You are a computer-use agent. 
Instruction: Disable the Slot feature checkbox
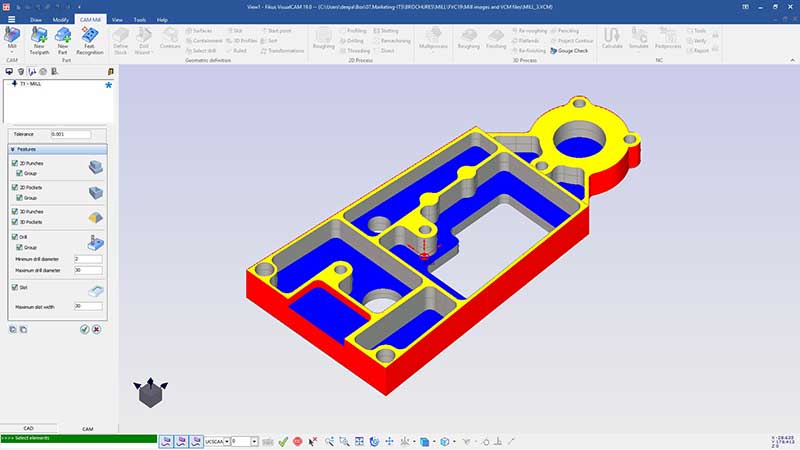click(x=14, y=287)
